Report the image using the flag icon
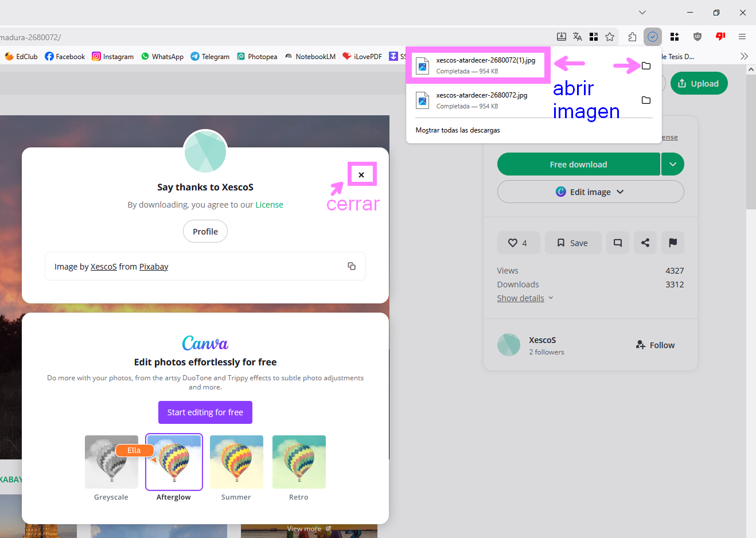Image resolution: width=756 pixels, height=538 pixels. [672, 243]
